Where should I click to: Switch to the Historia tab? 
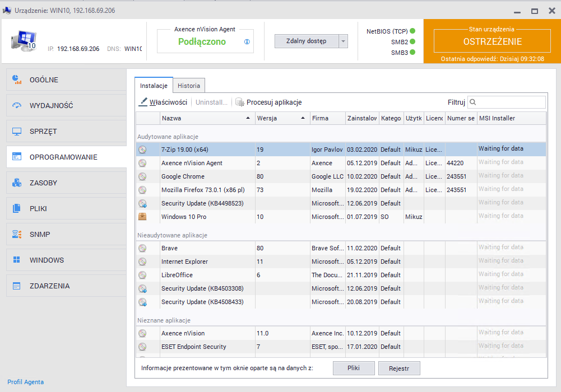(188, 86)
